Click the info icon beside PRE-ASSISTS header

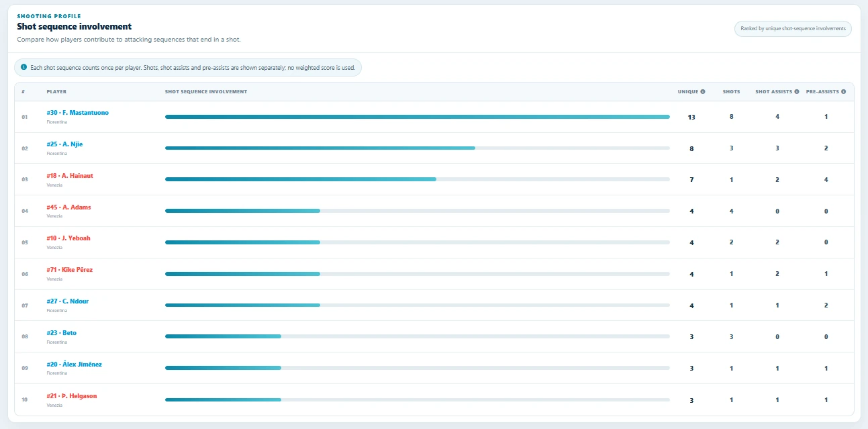(843, 91)
